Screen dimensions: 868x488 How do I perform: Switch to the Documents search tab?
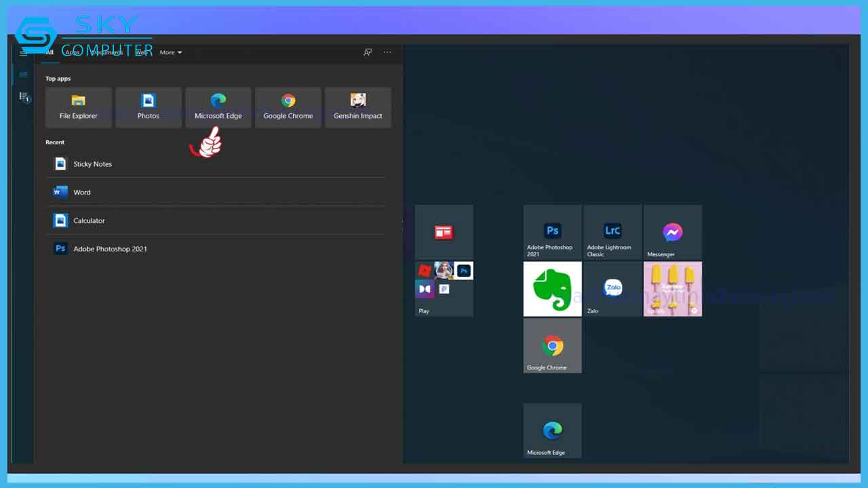pyautogui.click(x=107, y=52)
